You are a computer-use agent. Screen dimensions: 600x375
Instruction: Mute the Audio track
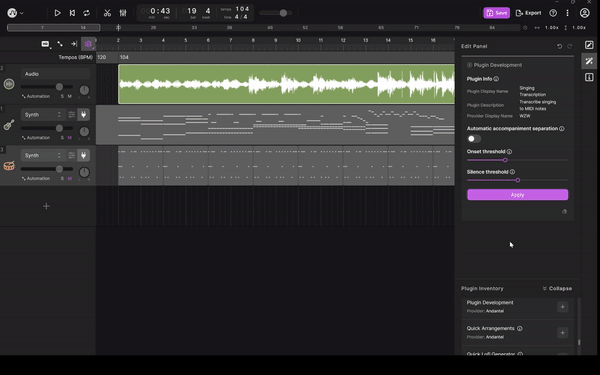[70, 96]
